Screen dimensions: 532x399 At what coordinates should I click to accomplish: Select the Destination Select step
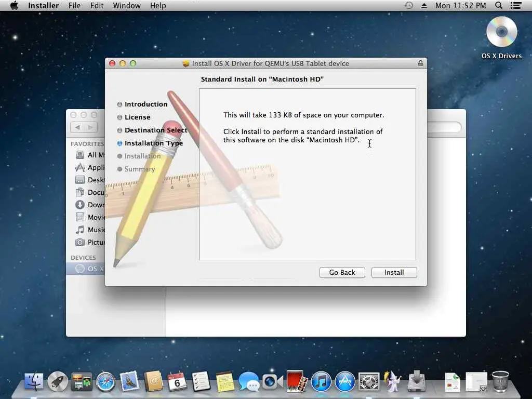[x=152, y=130]
